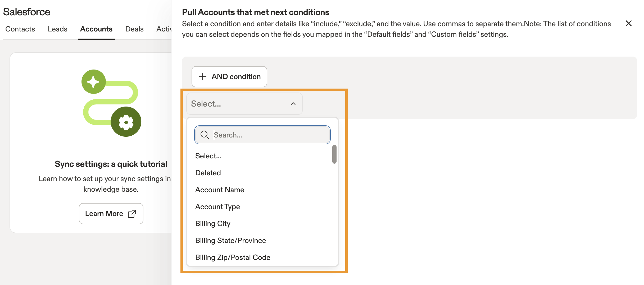This screenshot has width=644, height=285.
Task: Click the Select... condition field box
Action: point(244,104)
